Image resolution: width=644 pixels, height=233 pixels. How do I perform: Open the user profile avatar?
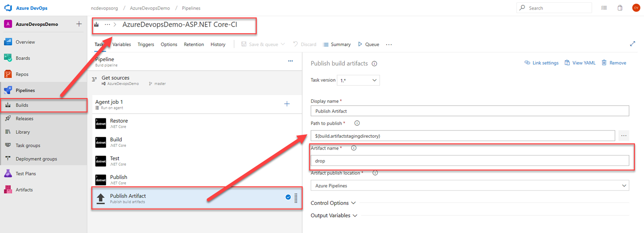(636, 8)
